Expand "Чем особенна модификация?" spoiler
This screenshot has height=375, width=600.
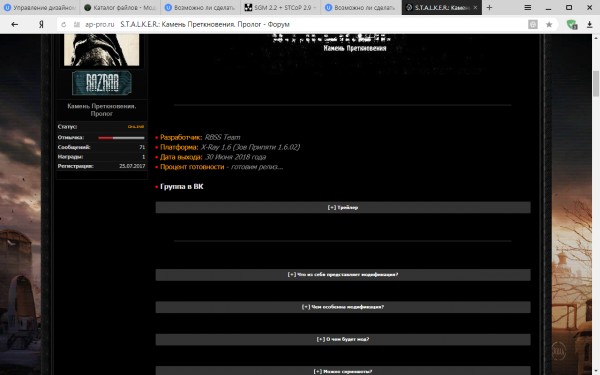click(343, 307)
